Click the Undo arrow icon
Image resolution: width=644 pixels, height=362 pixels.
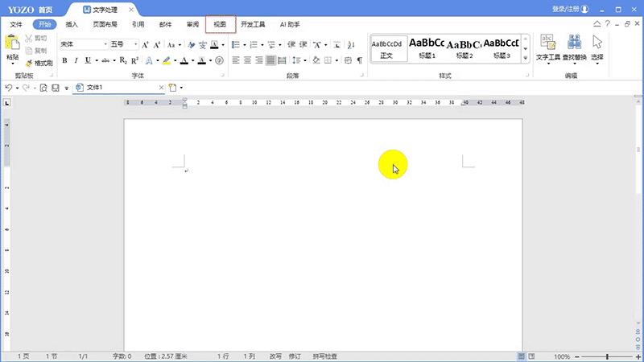pos(9,88)
